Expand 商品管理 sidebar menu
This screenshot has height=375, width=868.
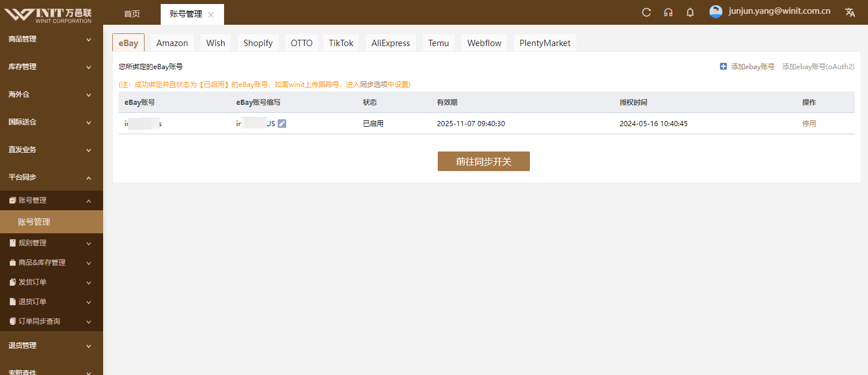point(51,39)
